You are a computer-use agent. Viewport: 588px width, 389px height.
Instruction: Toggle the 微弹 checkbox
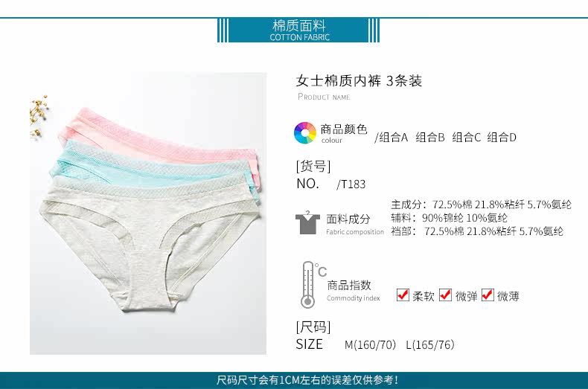[445, 295]
